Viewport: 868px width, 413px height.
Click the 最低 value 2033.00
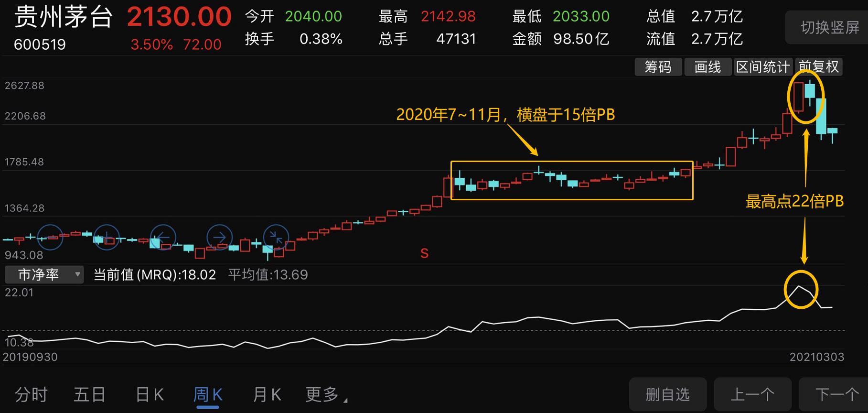[x=581, y=17]
